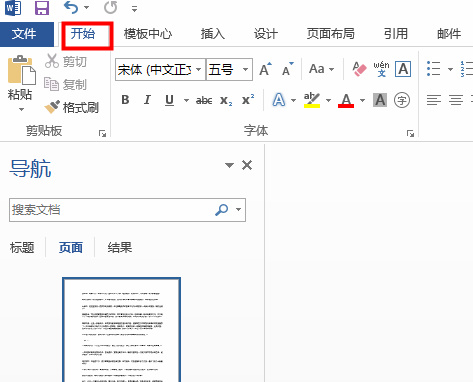The height and width of the screenshot is (382, 473).
Task: Expand the font color dropdown arrow
Action: (362, 100)
